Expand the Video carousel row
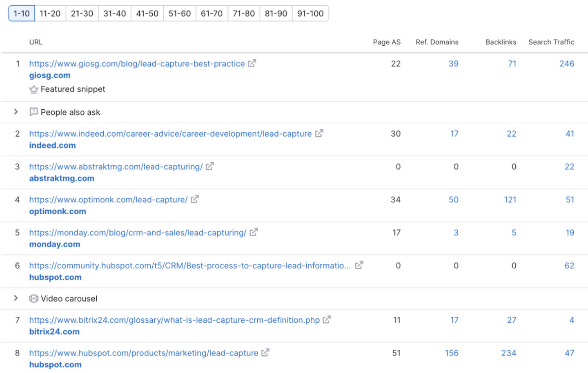The height and width of the screenshot is (373, 588). tap(16, 298)
